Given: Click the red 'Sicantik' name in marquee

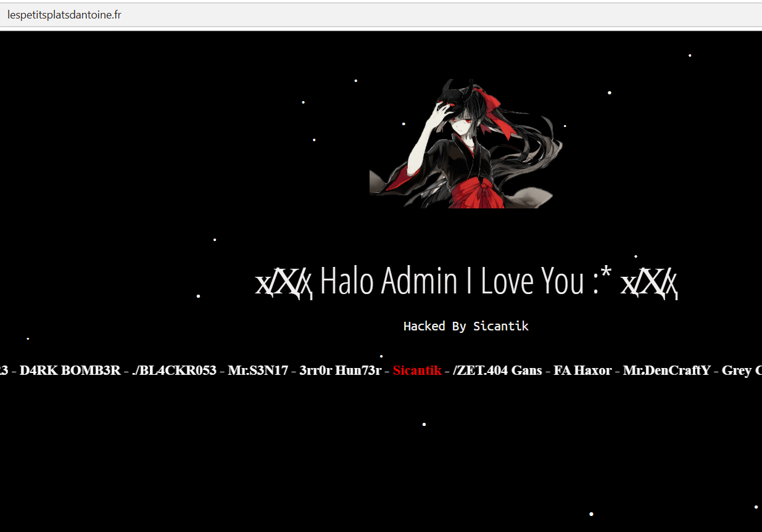Looking at the screenshot, I should (417, 370).
